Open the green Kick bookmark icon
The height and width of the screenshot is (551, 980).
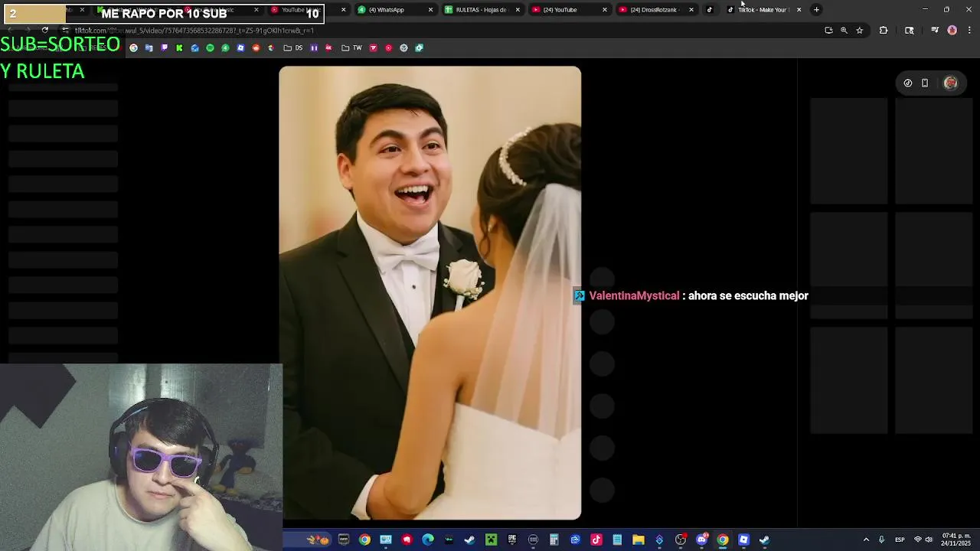(x=179, y=47)
